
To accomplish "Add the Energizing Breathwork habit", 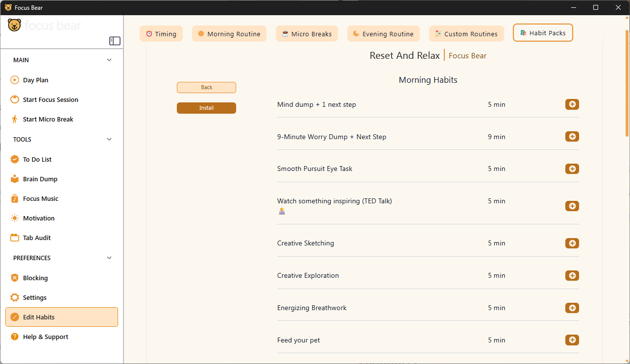I will click(572, 308).
